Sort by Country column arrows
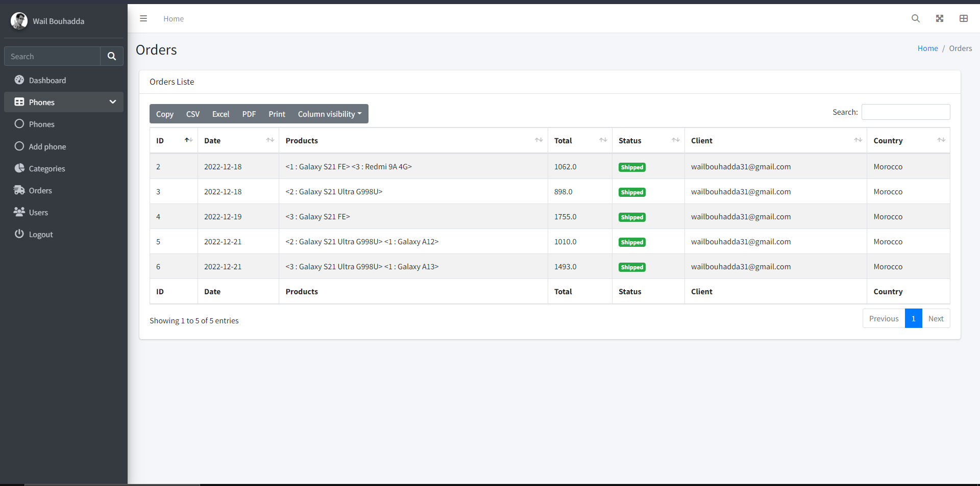Viewport: 980px width, 486px height. (941, 140)
